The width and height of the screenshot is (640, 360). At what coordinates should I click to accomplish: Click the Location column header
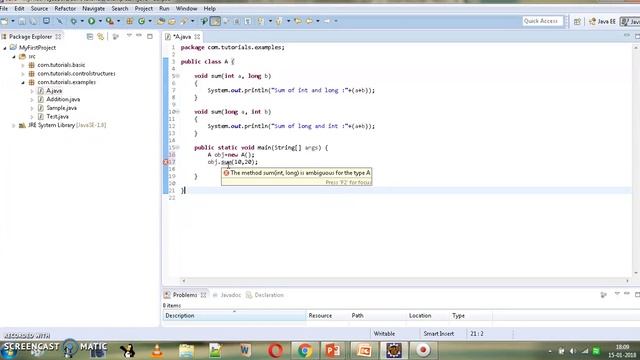pos(427,316)
